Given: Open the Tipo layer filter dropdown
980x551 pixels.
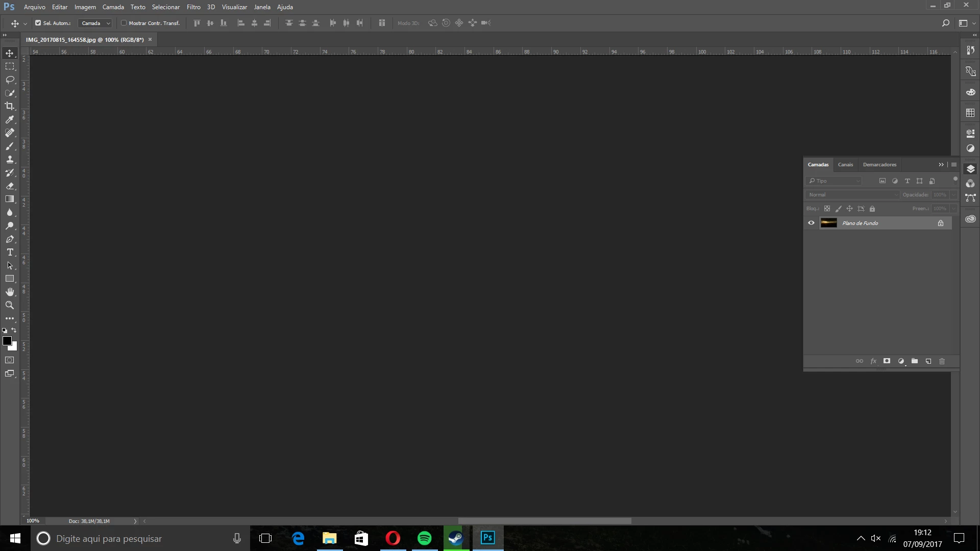Looking at the screenshot, I should pos(835,181).
